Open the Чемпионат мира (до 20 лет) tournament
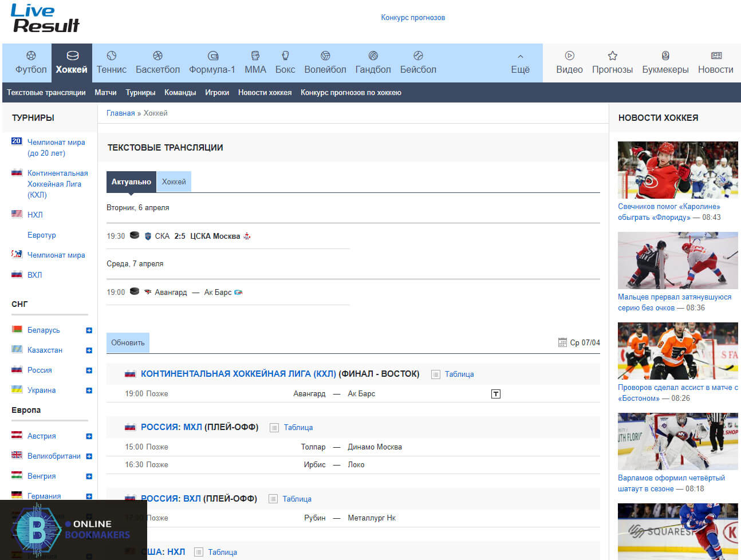 (56, 148)
